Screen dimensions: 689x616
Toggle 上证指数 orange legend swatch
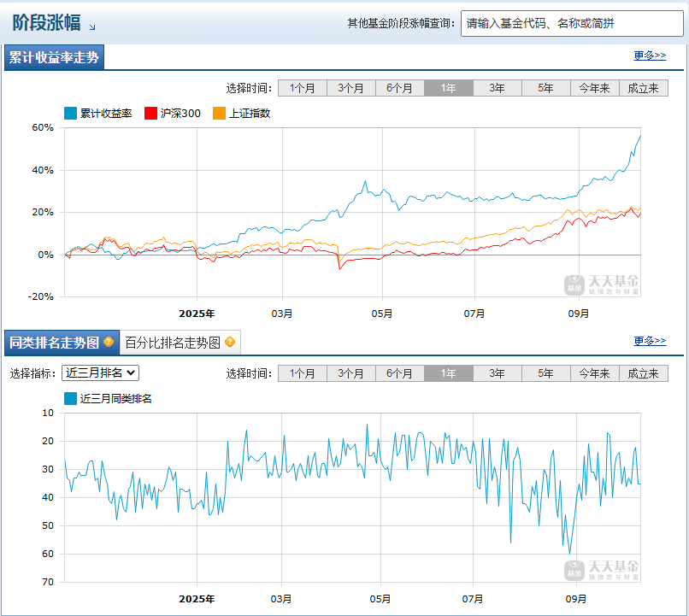220,114
